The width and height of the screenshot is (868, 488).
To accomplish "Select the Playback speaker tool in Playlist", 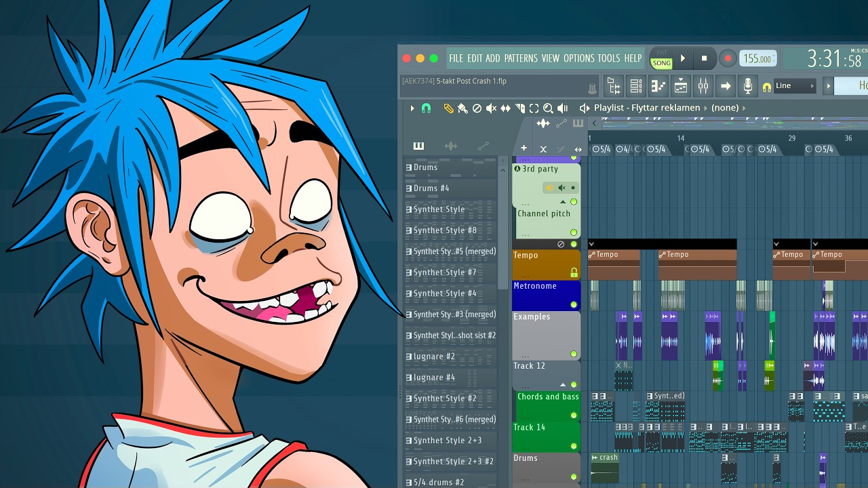I will (562, 108).
